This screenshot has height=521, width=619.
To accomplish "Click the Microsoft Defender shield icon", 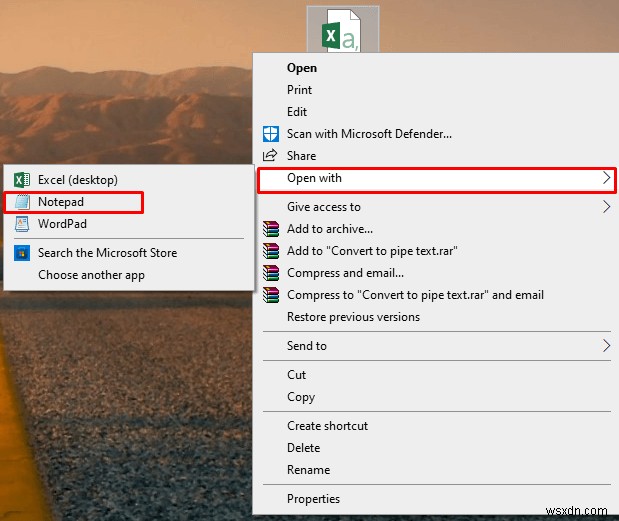I will (x=271, y=134).
